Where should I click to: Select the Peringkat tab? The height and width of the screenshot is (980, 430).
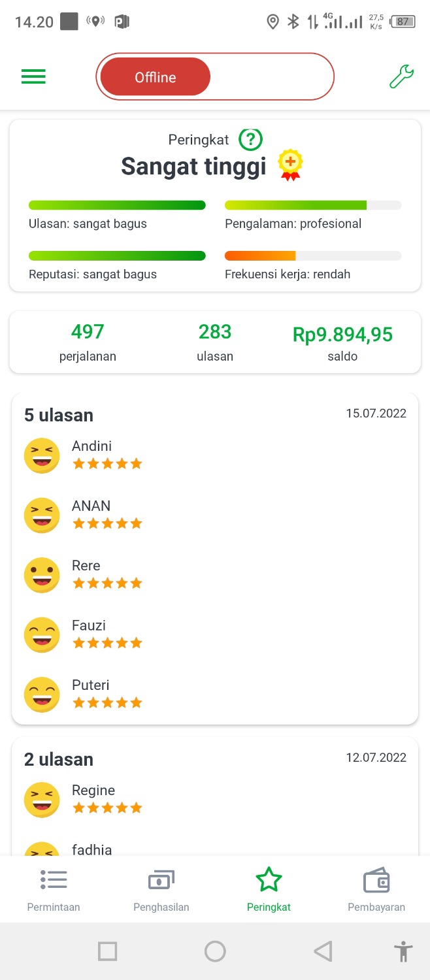(x=269, y=890)
